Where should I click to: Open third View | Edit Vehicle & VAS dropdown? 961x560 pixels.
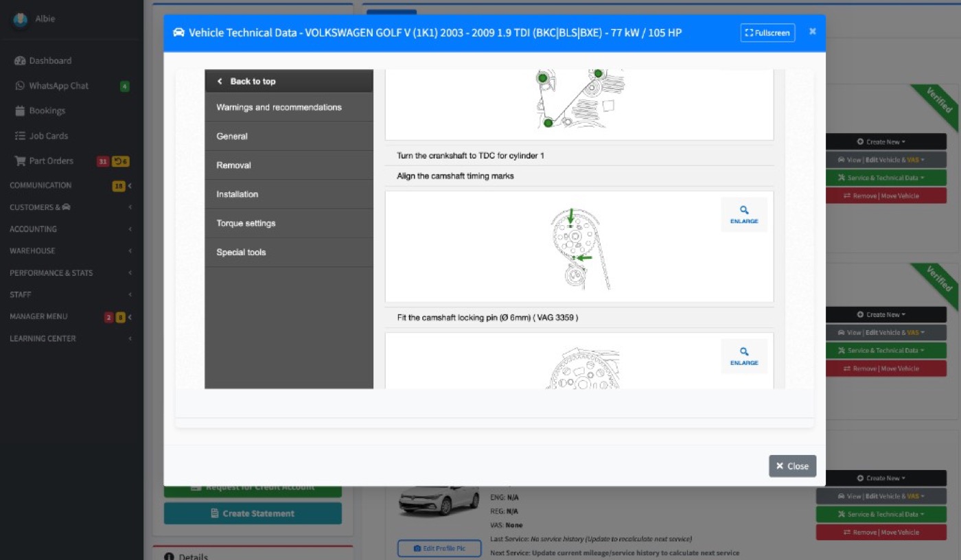pyautogui.click(x=881, y=496)
